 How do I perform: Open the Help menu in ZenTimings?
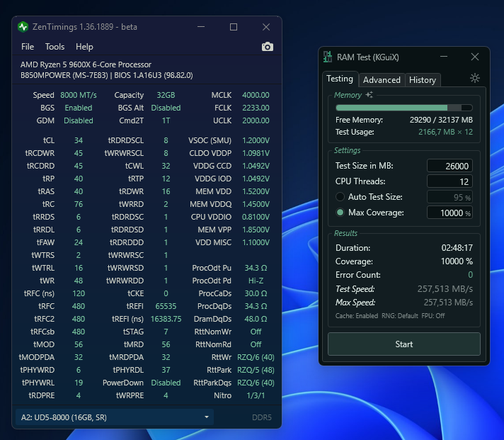[84, 47]
